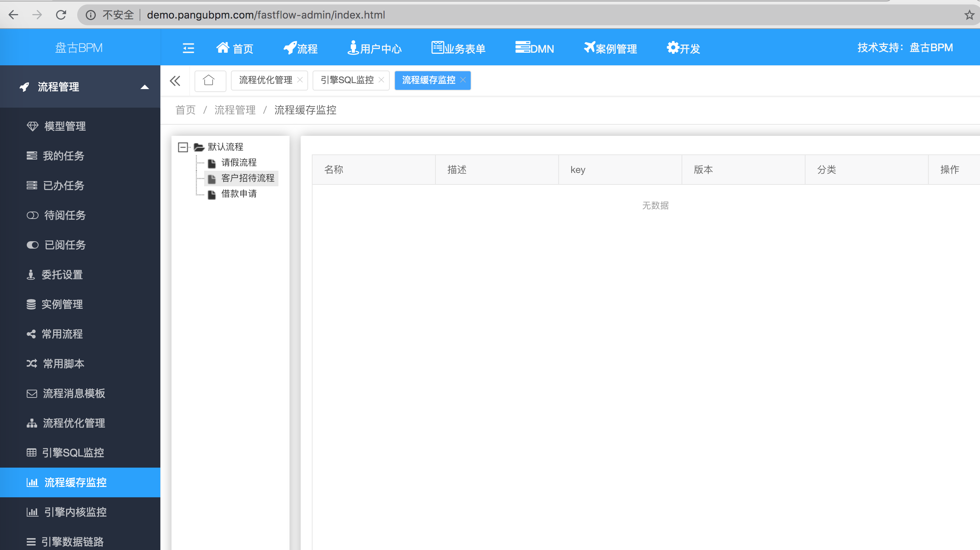The height and width of the screenshot is (550, 980).
Task: Click the 首页 breadcrumb link
Action: tap(185, 110)
